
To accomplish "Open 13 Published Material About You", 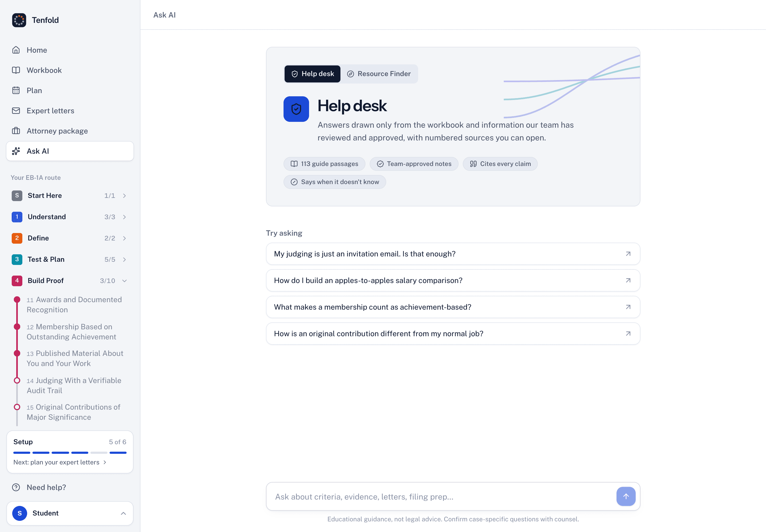I will point(75,358).
